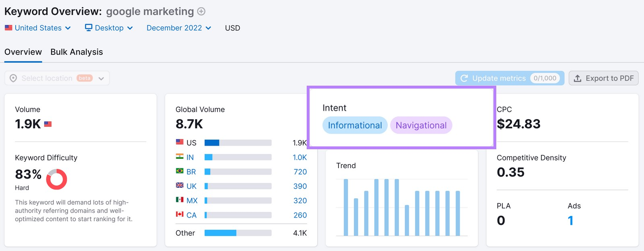Screen dimensions: 644x251
Task: Open the United States country dropdown
Action: [38, 28]
